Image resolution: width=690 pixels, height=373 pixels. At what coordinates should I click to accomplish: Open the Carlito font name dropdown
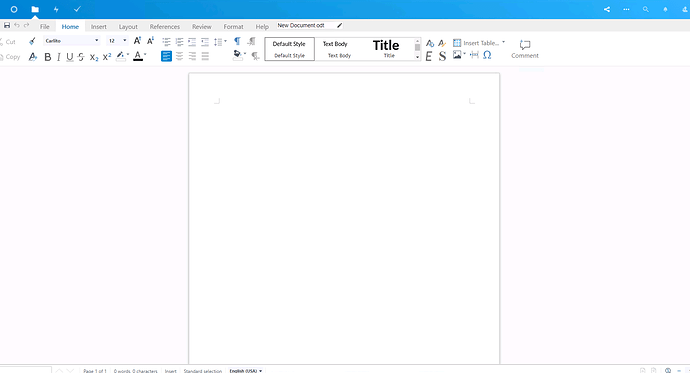[97, 40]
